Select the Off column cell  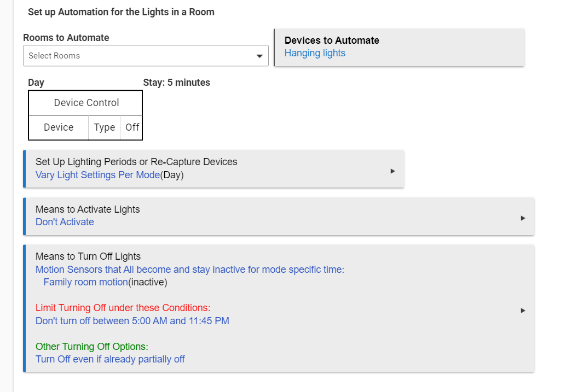(132, 127)
